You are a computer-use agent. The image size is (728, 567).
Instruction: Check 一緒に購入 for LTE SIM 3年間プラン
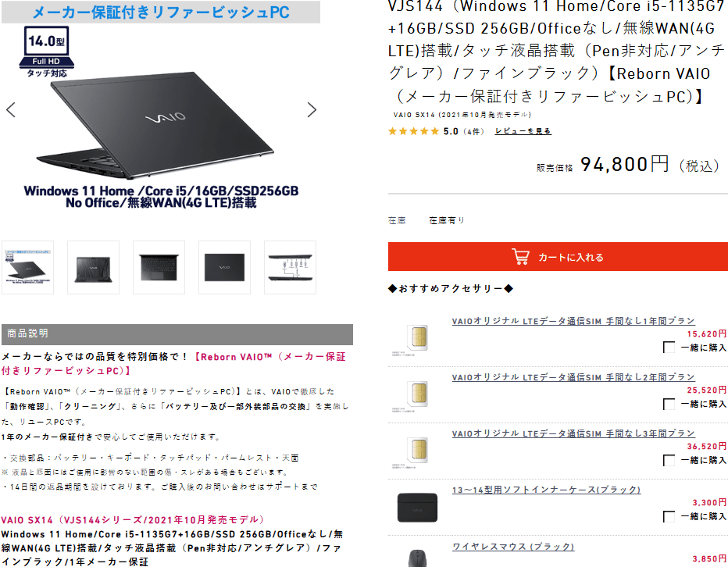click(669, 460)
